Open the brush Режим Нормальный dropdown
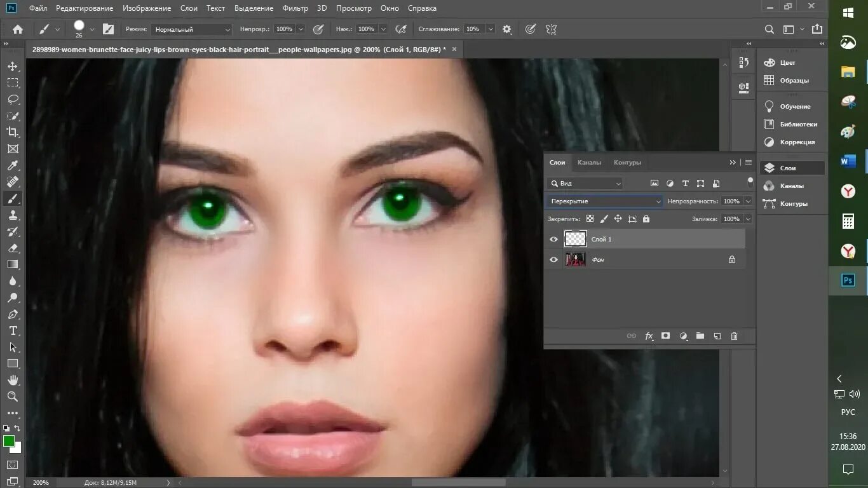 coord(191,29)
